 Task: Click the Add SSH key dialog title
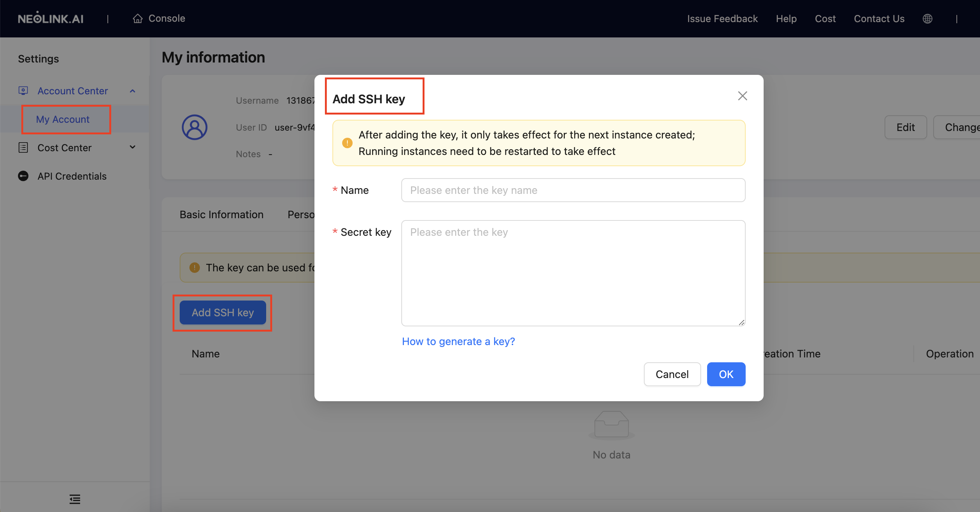(x=369, y=99)
